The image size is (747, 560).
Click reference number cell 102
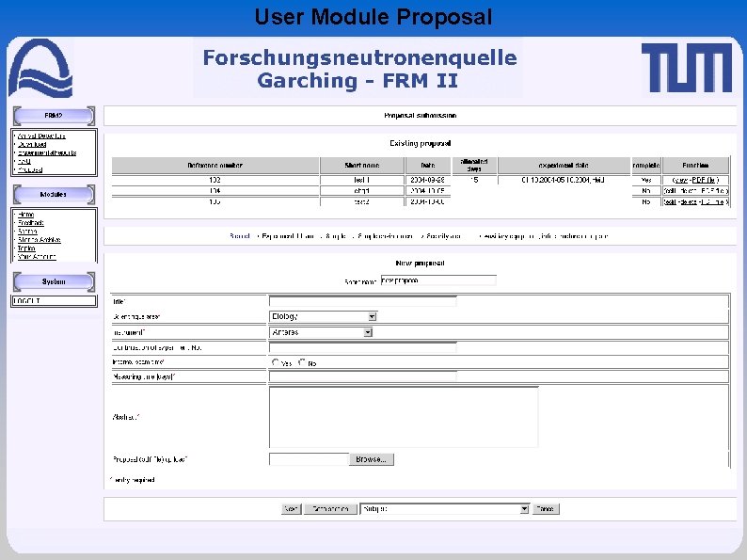(215, 180)
